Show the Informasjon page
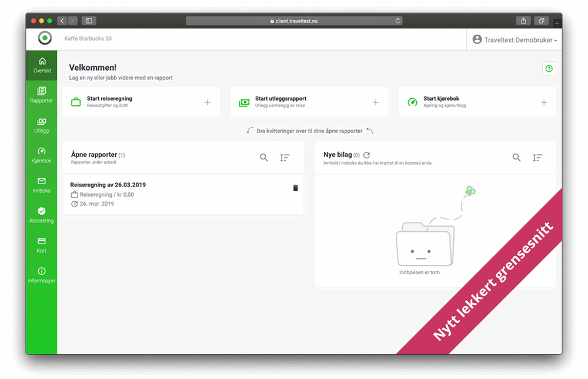This screenshot has width=588, height=379. [x=42, y=275]
